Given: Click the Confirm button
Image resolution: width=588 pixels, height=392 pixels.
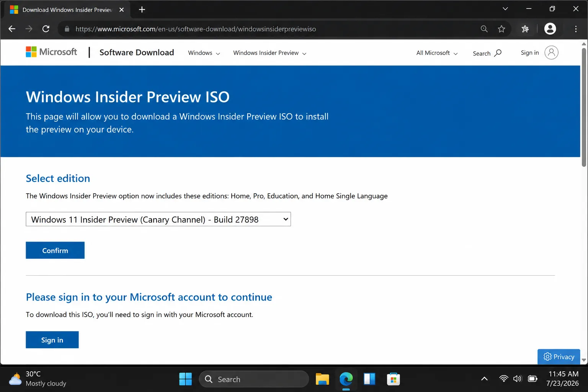Looking at the screenshot, I should coord(55,250).
